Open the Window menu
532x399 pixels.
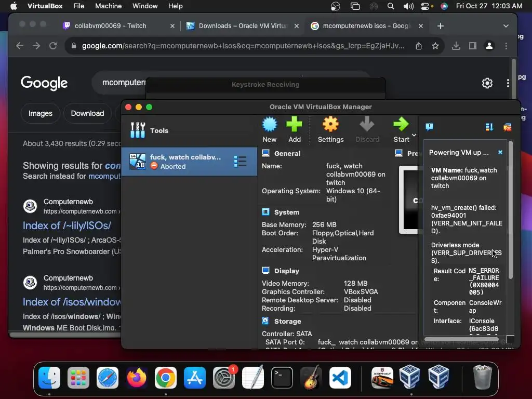point(145,6)
